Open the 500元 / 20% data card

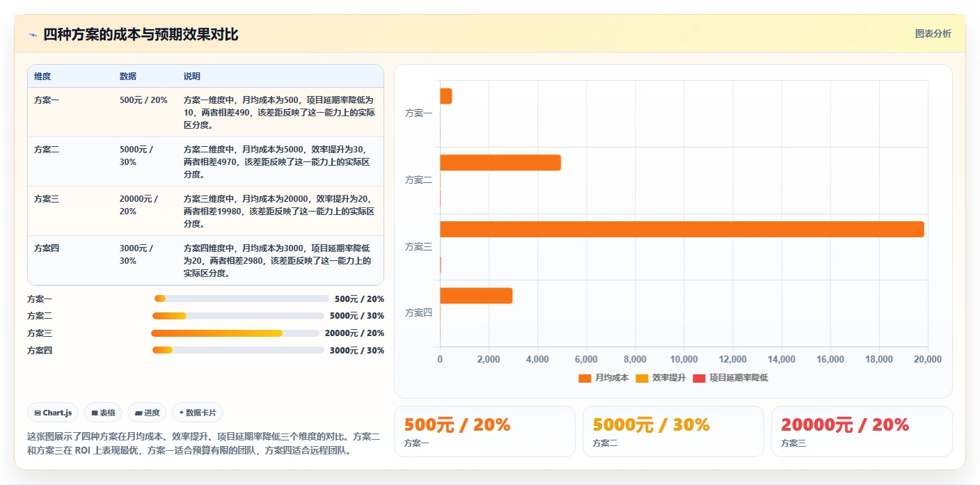484,431
